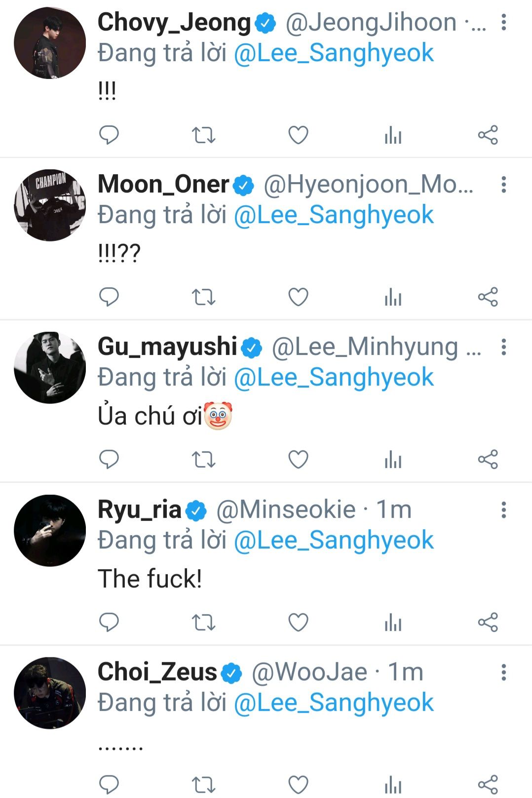Like Gu_mayushi's clown emoji tweet
The image size is (532, 798).
[x=298, y=459]
